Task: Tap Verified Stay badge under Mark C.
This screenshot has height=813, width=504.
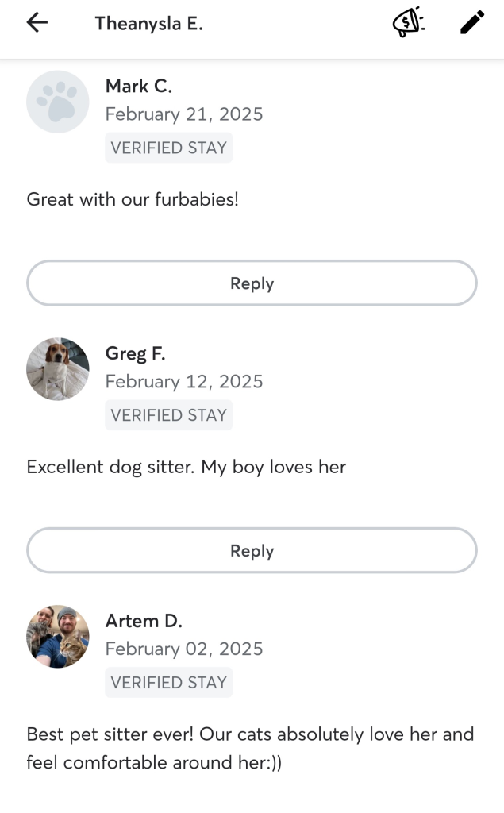Action: click(168, 148)
